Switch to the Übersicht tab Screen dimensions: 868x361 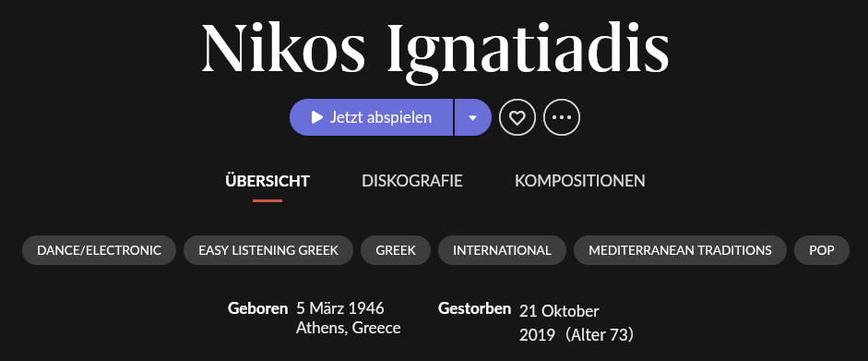pos(268,181)
